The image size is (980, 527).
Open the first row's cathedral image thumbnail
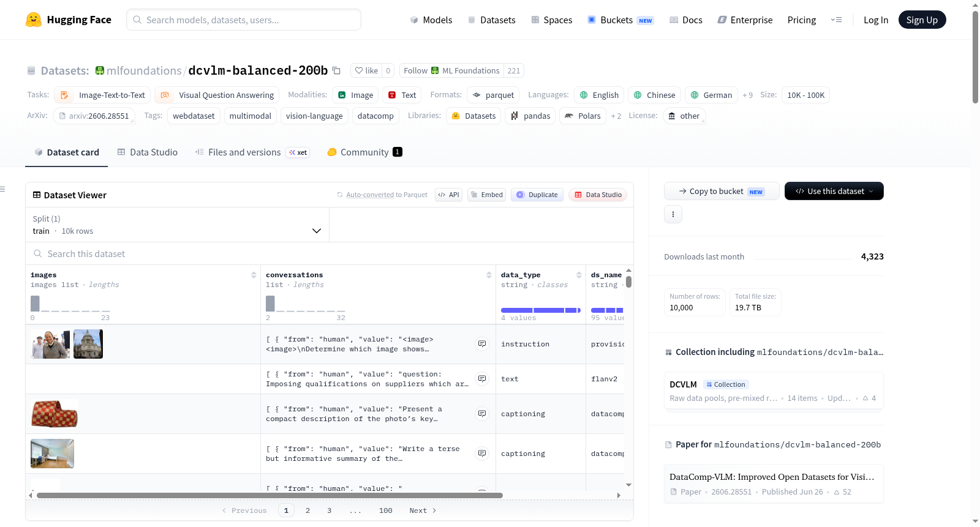tap(88, 344)
